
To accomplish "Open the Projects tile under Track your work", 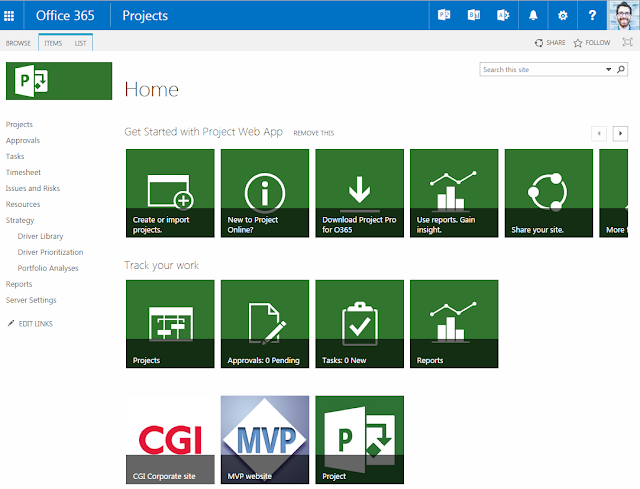I will click(170, 324).
